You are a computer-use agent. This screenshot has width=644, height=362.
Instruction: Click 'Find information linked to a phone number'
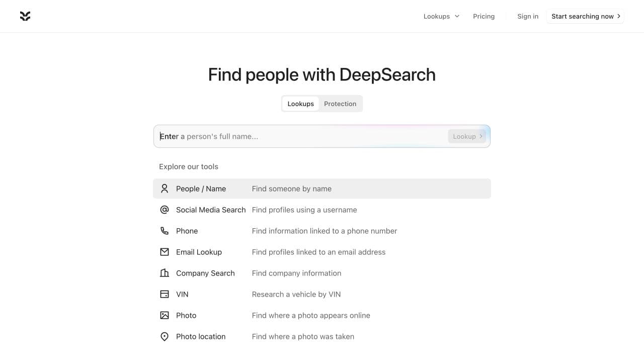click(325, 231)
